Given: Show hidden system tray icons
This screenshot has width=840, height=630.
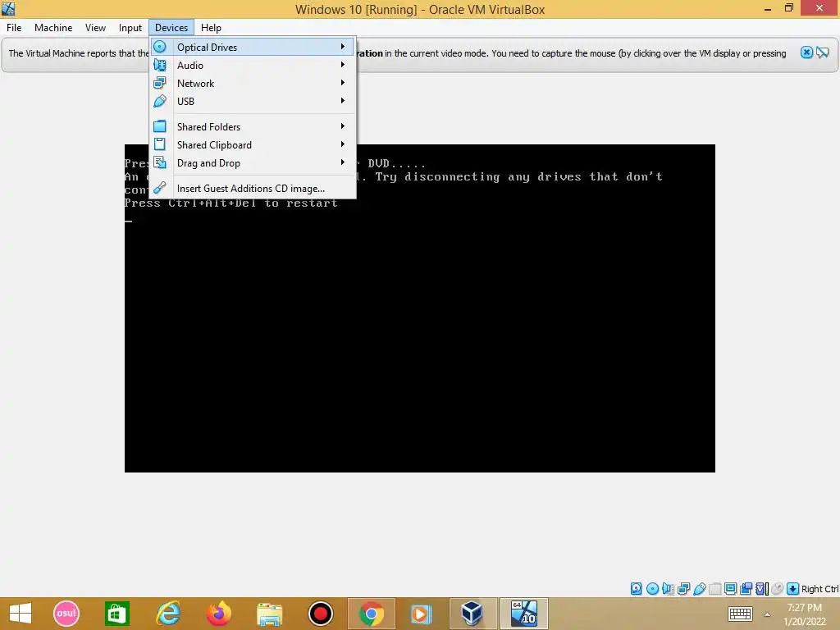Looking at the screenshot, I should click(x=767, y=614).
